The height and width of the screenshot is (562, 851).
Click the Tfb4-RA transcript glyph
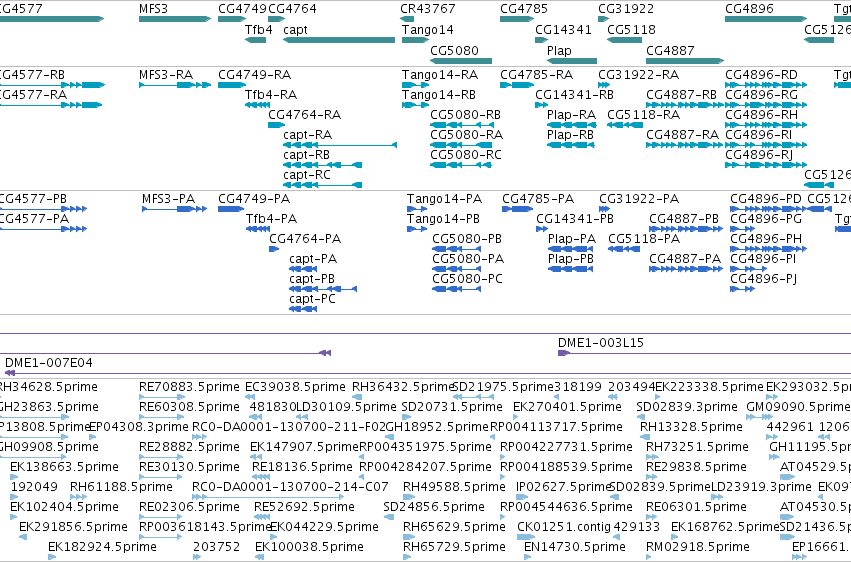click(257, 105)
